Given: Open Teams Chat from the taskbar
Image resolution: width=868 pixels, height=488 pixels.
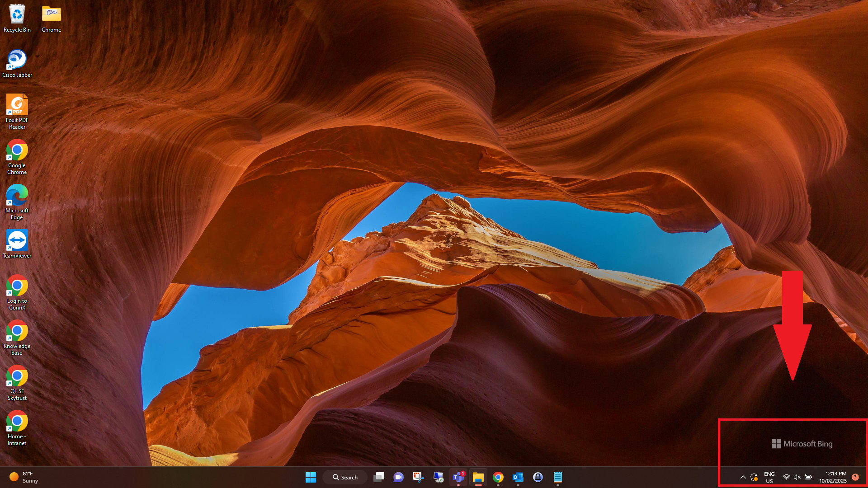Looking at the screenshot, I should [x=398, y=477].
